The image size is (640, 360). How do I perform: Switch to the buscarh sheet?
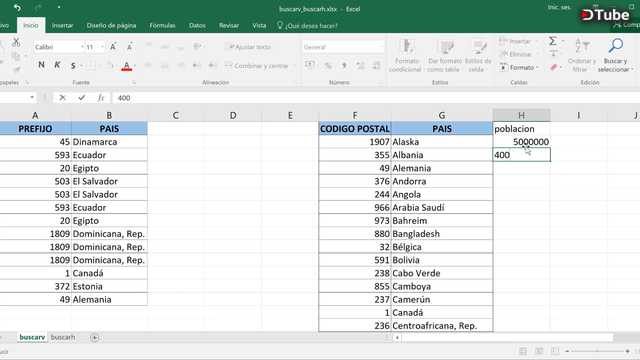pyautogui.click(x=63, y=337)
